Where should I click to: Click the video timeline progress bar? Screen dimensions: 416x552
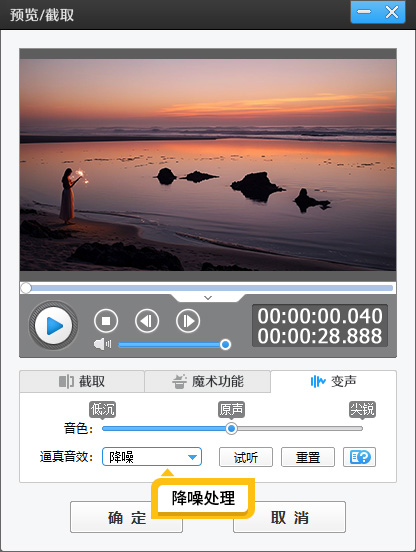208,288
